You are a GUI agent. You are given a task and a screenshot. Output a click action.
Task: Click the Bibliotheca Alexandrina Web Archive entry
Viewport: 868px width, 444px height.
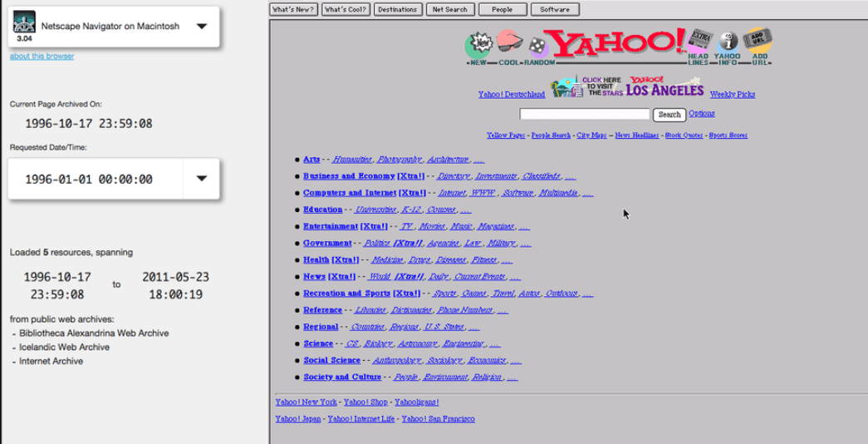tap(94, 333)
